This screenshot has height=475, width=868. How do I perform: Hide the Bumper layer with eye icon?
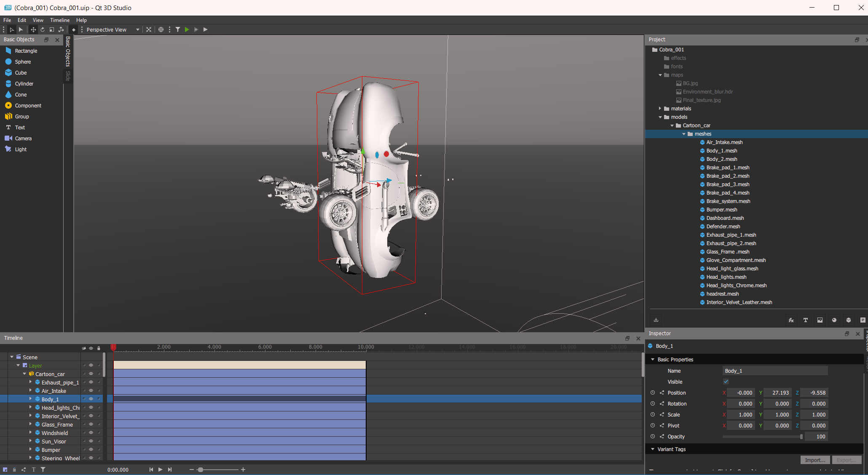[91, 450]
